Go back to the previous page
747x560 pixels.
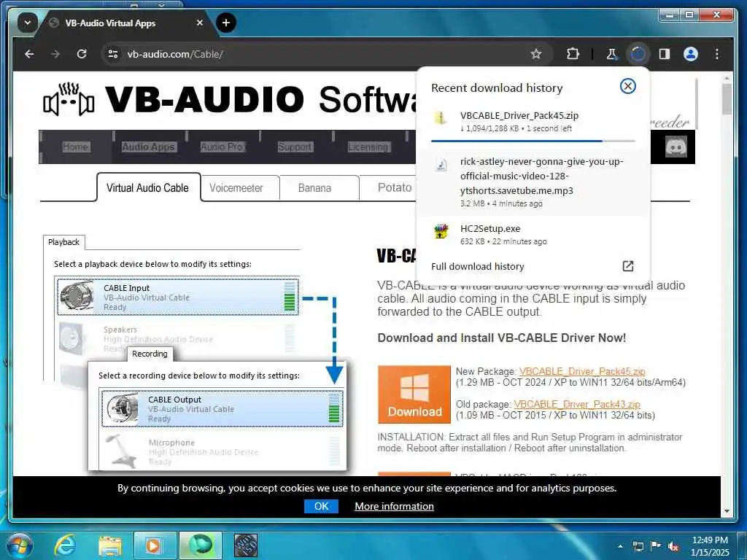click(x=29, y=54)
